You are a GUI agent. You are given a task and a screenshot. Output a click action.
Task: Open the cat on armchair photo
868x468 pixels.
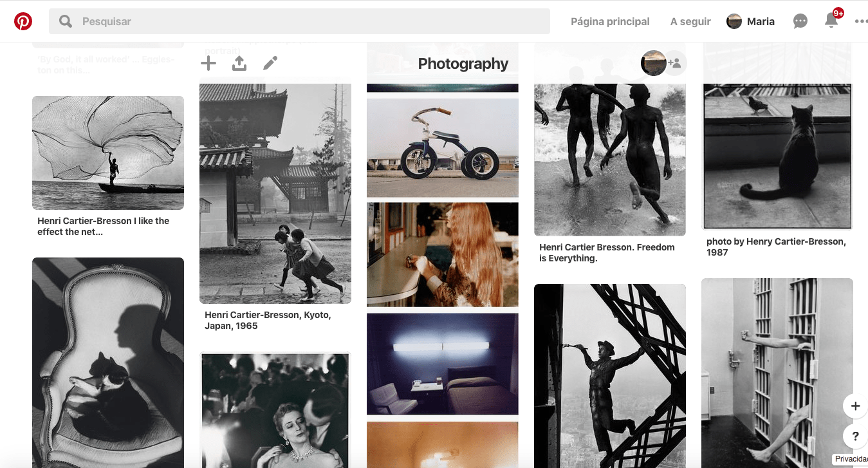pos(108,362)
